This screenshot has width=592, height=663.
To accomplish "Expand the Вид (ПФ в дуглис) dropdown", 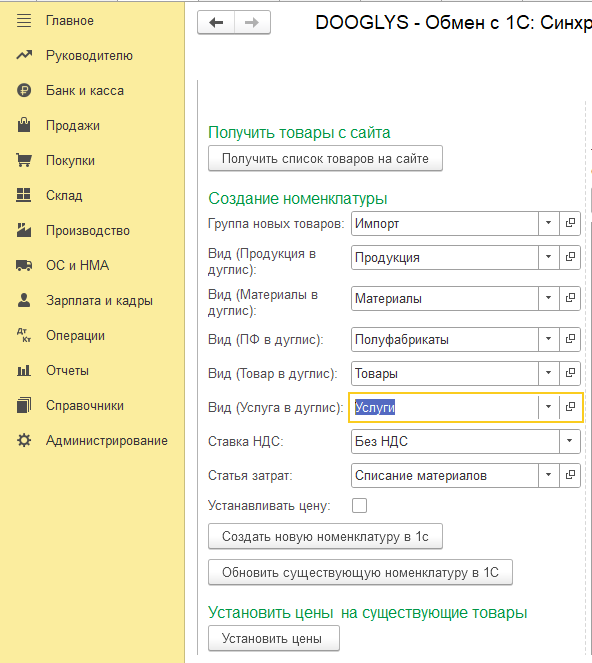I will [548, 339].
